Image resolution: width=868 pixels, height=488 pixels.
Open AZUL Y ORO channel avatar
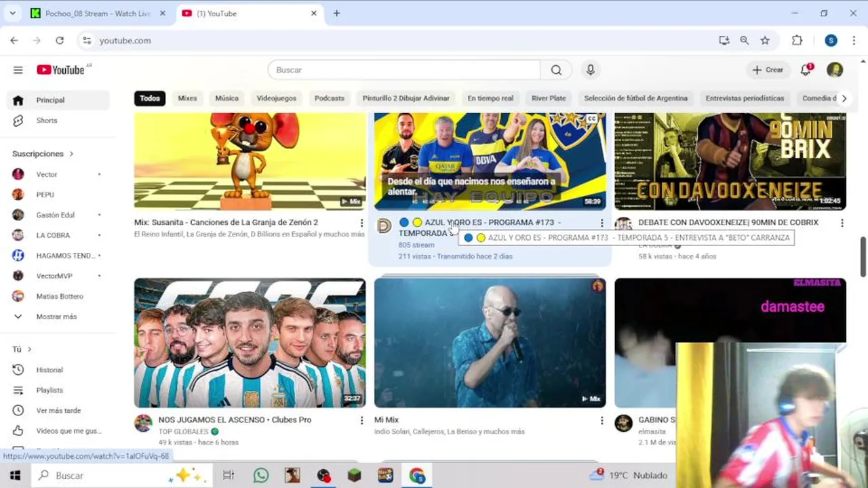(384, 226)
